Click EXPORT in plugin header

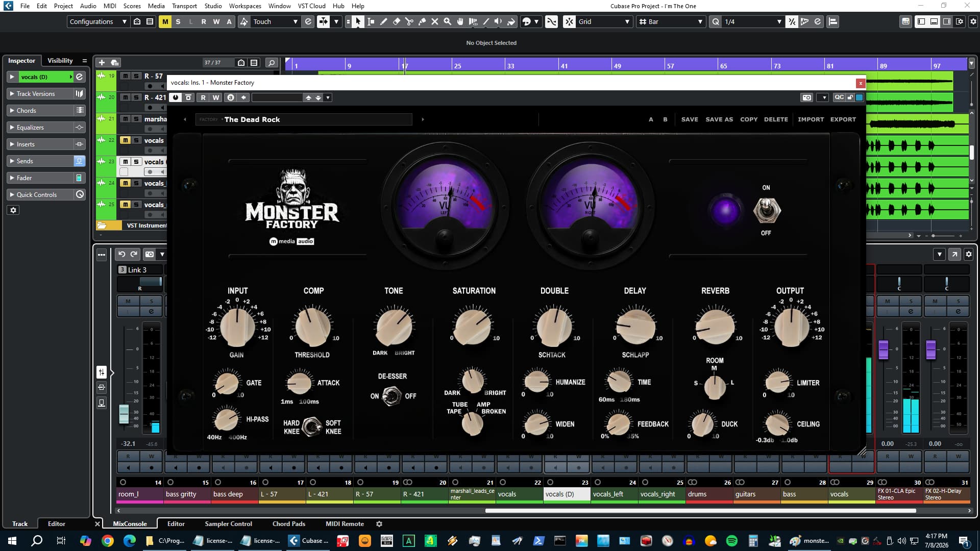click(843, 119)
